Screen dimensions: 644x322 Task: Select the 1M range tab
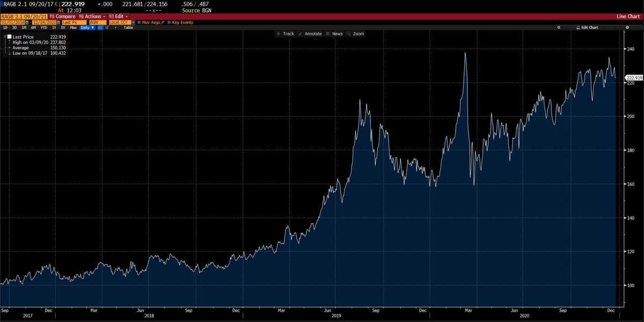point(24,27)
